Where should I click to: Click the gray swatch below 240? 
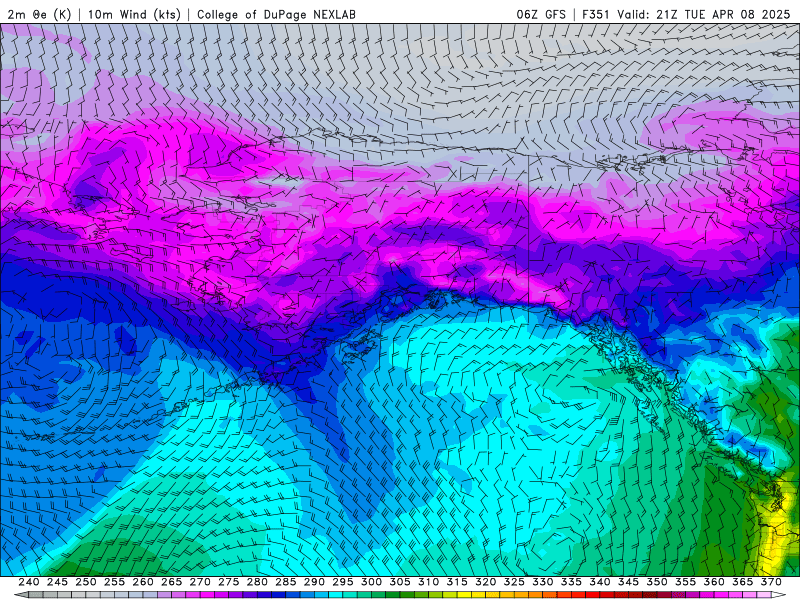click(x=36, y=595)
